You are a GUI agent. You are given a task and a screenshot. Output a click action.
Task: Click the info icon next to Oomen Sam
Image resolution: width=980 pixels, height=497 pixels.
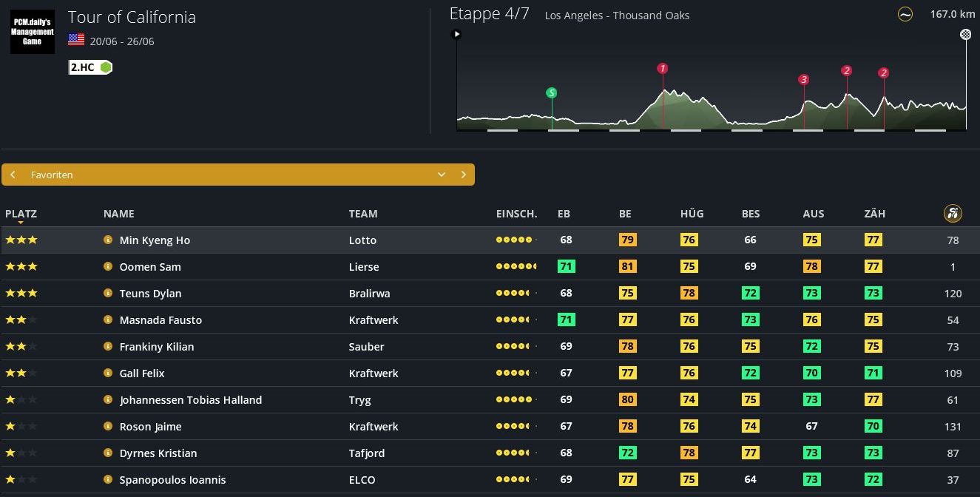tap(108, 266)
